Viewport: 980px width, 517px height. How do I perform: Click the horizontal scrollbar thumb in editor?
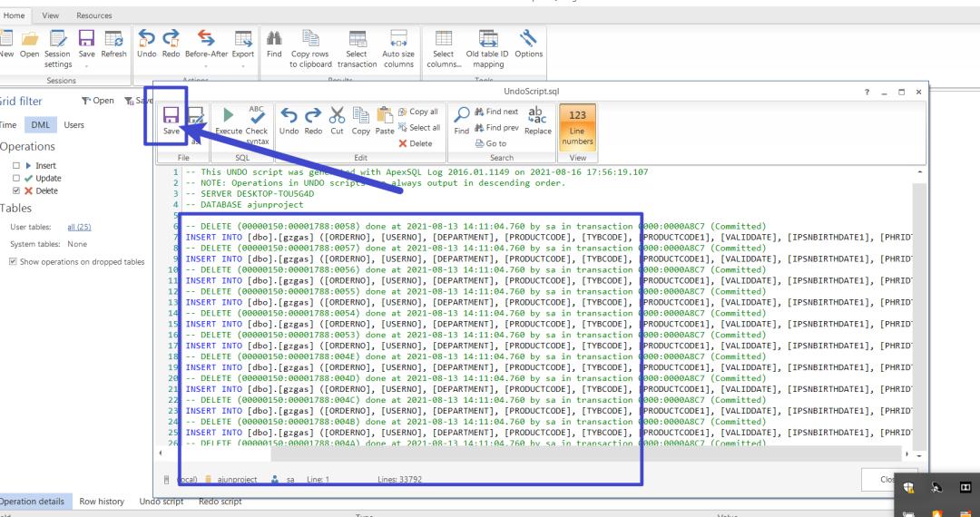585,454
